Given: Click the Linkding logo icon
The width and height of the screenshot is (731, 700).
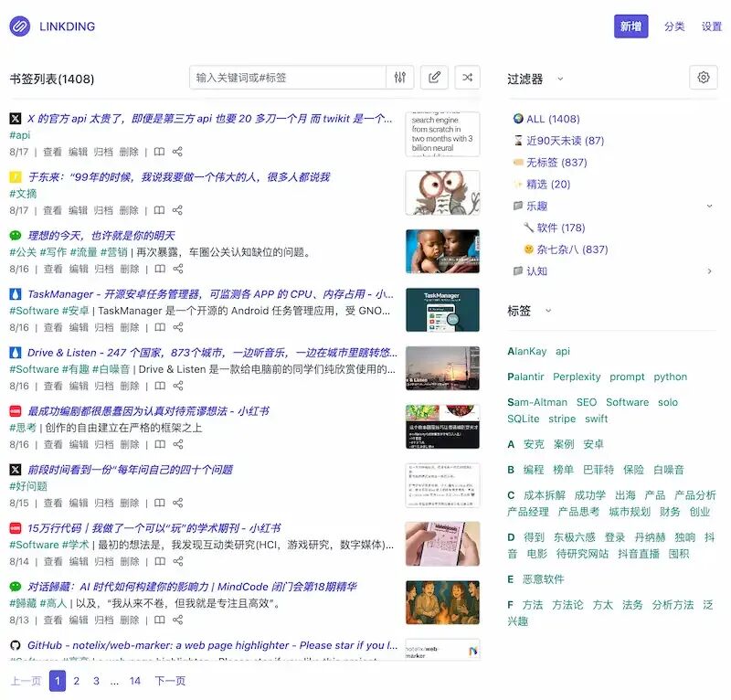Looking at the screenshot, I should [19, 27].
